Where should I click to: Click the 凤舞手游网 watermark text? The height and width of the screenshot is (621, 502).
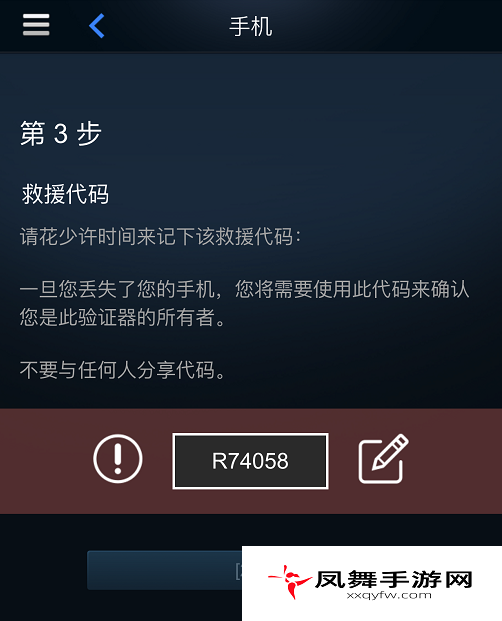pyautogui.click(x=394, y=579)
